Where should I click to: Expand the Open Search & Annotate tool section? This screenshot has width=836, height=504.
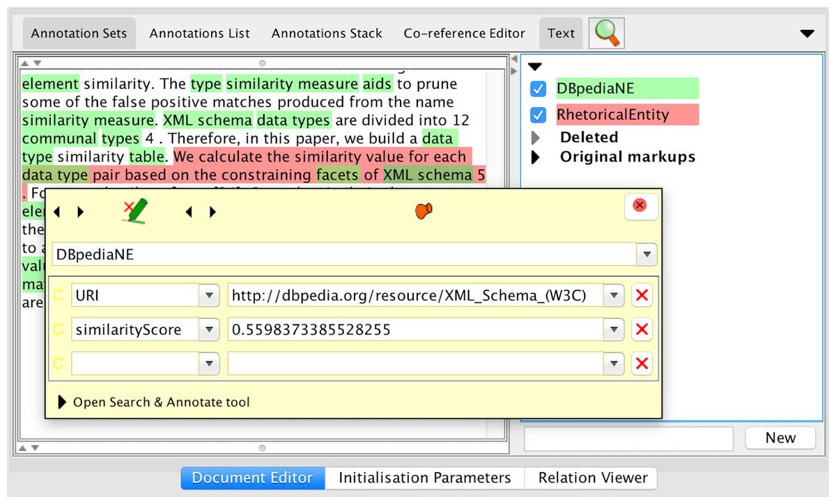[63, 402]
